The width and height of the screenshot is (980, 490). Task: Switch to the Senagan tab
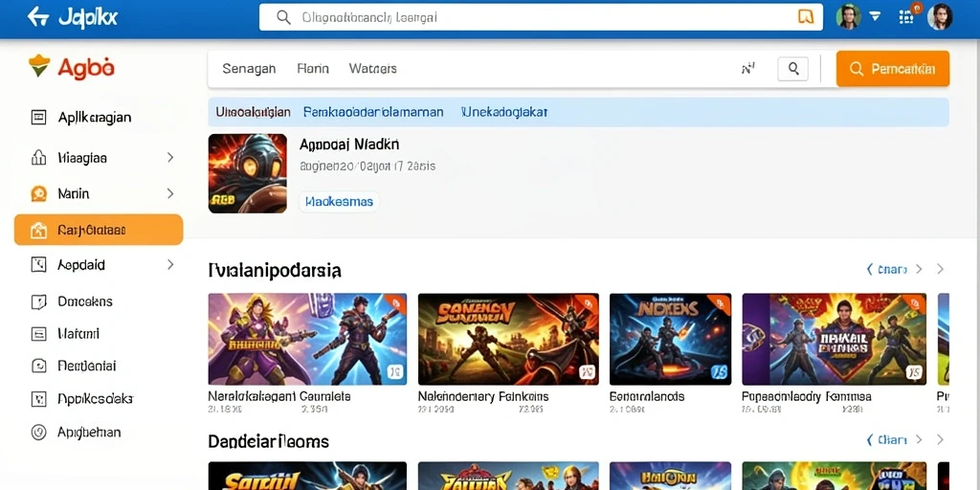(x=249, y=69)
